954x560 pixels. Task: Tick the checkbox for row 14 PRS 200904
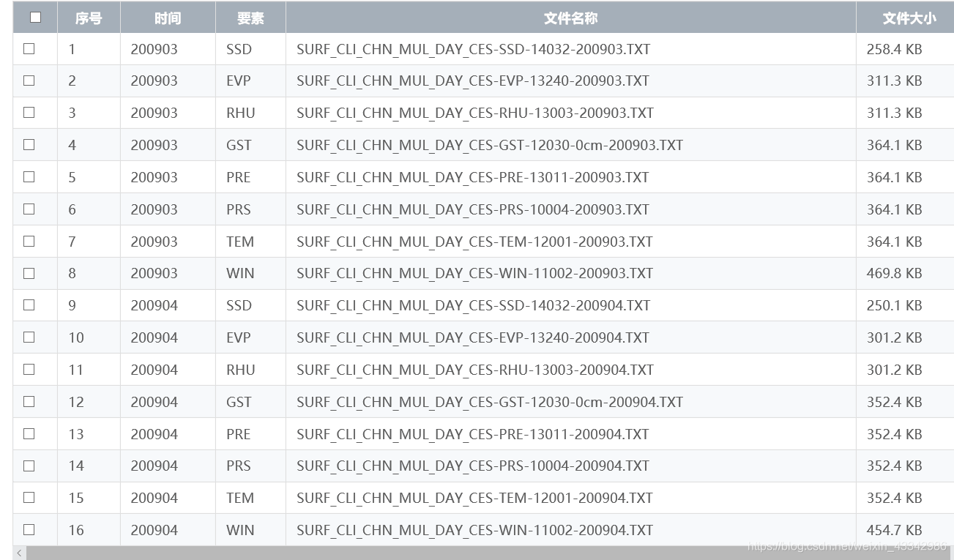[x=29, y=466]
